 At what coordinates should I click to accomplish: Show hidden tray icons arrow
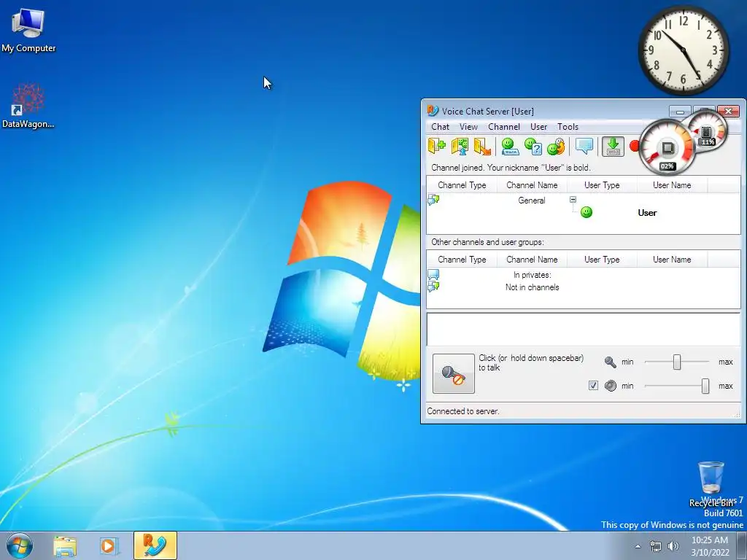638,545
